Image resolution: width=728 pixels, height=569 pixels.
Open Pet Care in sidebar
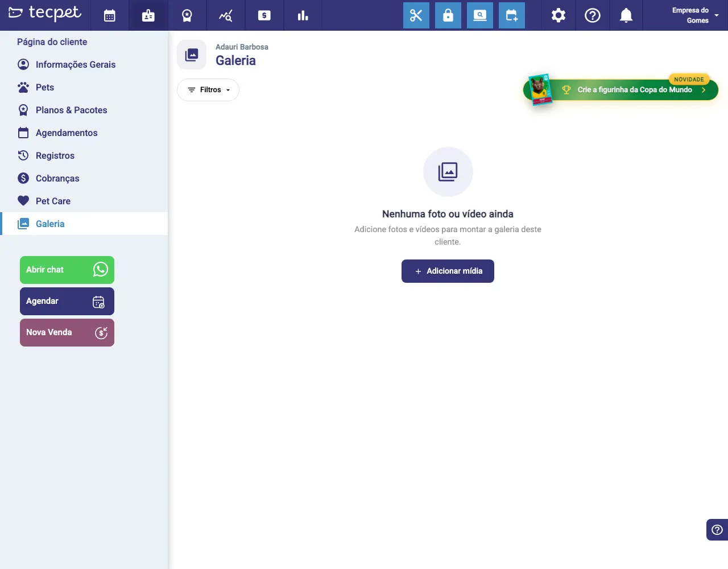[x=84, y=201]
